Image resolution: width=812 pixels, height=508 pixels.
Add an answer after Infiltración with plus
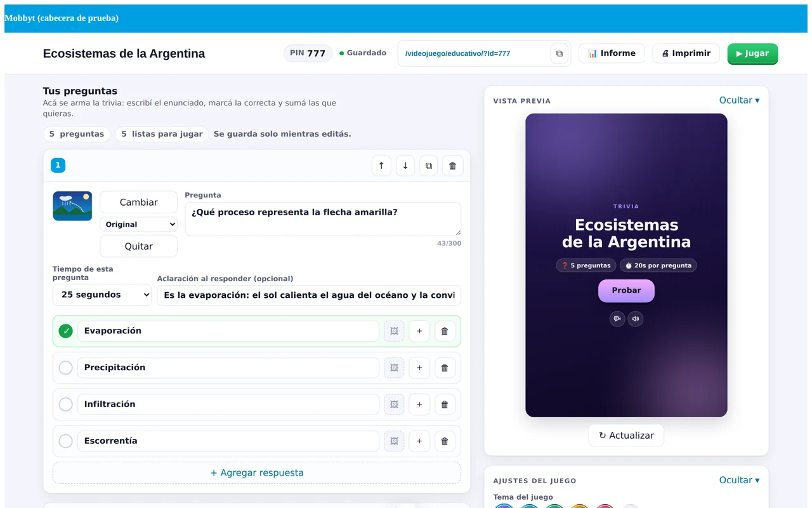(419, 404)
